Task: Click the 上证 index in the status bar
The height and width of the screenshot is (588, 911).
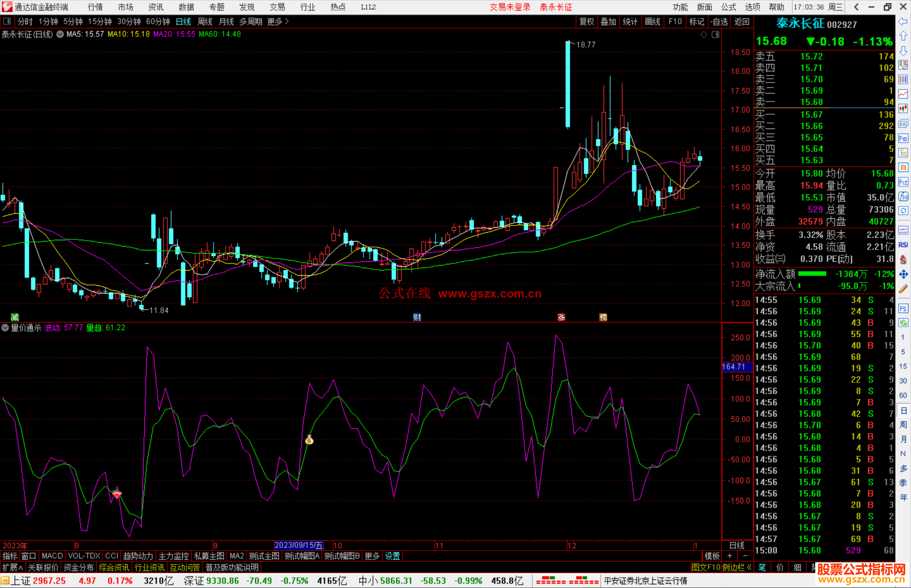Action: [x=21, y=581]
